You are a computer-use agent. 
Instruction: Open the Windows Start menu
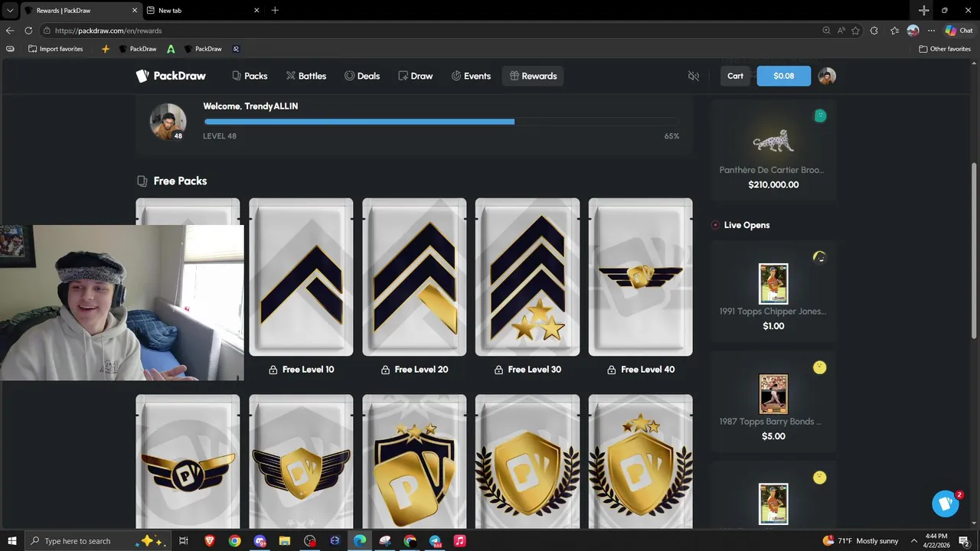11,541
